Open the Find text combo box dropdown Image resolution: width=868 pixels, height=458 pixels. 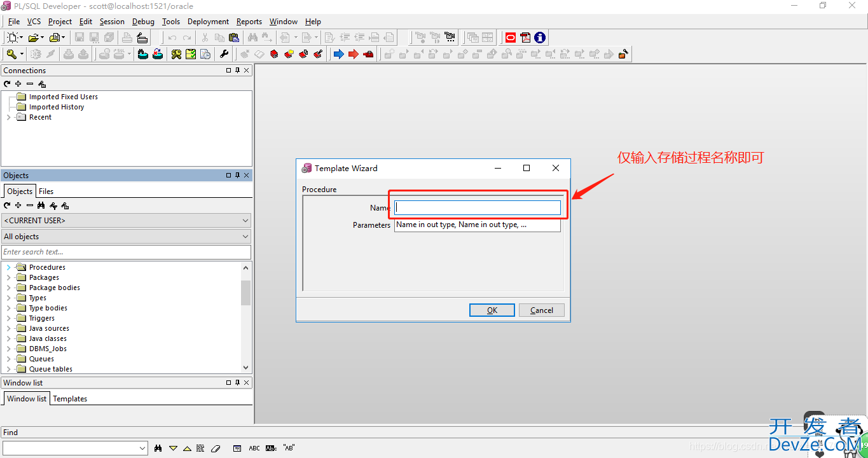coord(142,448)
